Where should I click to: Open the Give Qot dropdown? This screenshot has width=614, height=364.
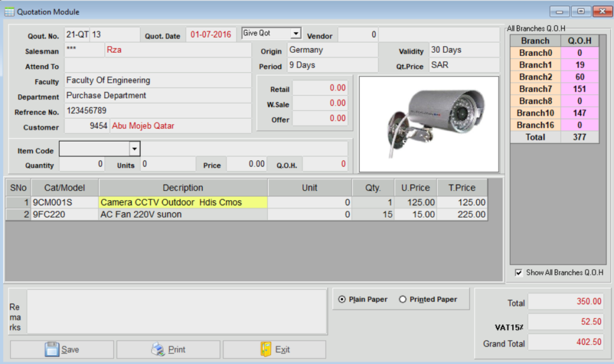pyautogui.click(x=295, y=34)
